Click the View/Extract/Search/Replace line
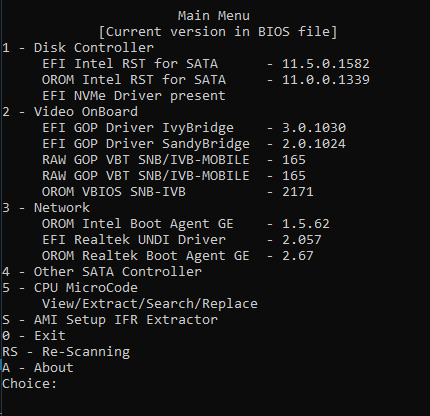 pos(150,304)
